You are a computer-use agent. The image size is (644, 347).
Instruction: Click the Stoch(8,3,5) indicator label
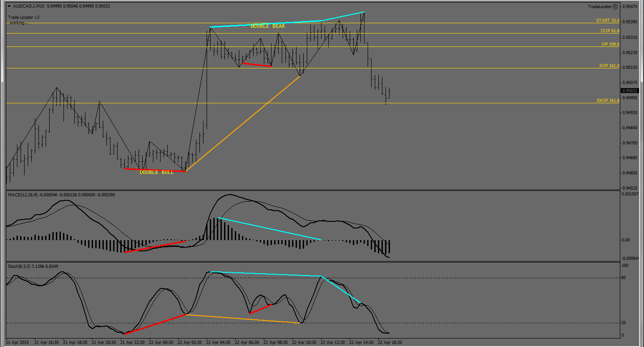[x=19, y=267]
